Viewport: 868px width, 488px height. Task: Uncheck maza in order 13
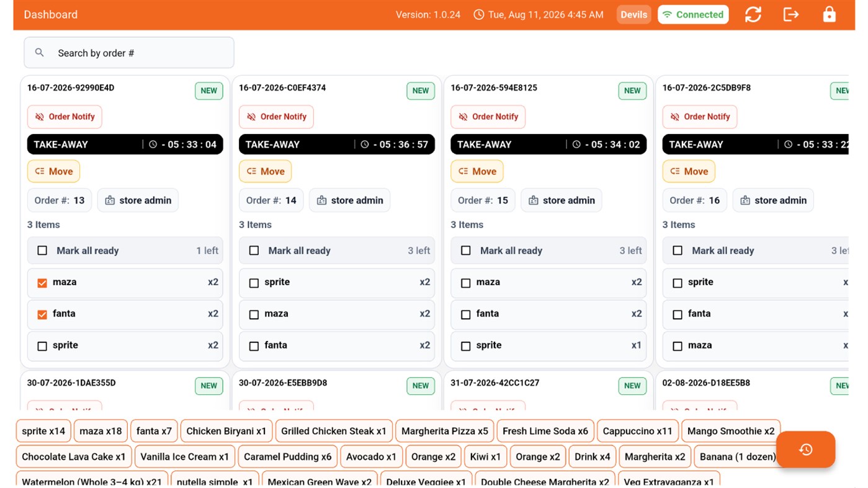click(x=42, y=283)
